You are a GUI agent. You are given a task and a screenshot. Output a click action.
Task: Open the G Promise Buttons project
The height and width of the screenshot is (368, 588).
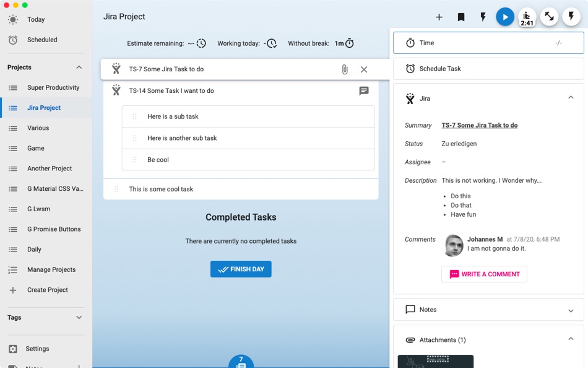(46, 229)
